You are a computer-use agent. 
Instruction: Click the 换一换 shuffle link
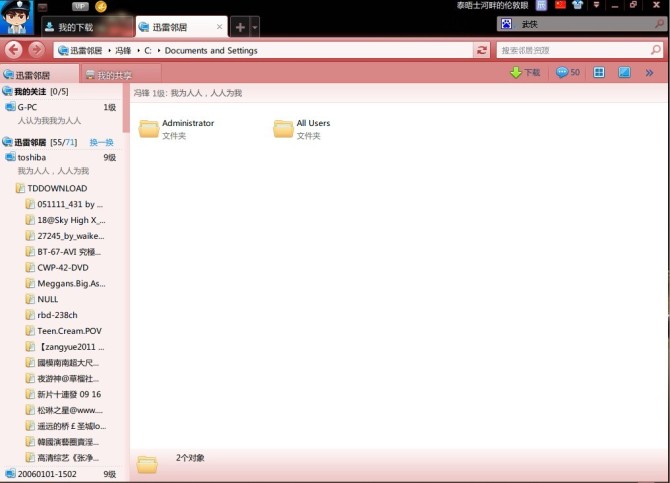(x=101, y=142)
